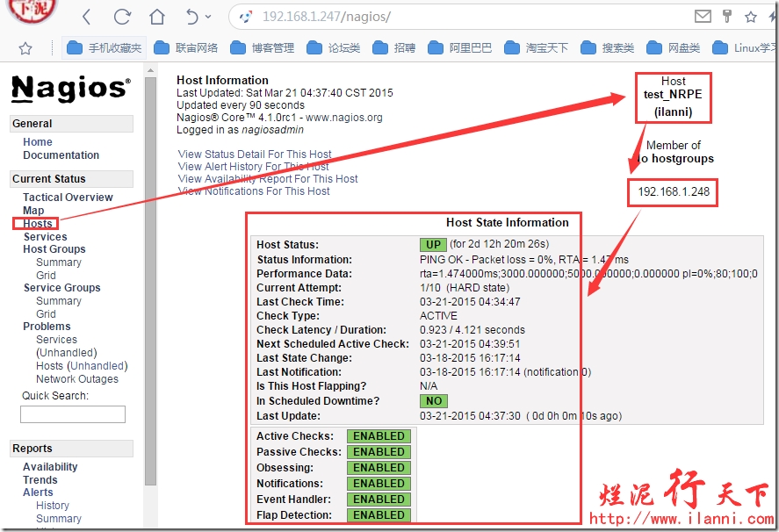This screenshot has height=532, width=779.
Task: Open the Hosts status page
Action: (37, 224)
